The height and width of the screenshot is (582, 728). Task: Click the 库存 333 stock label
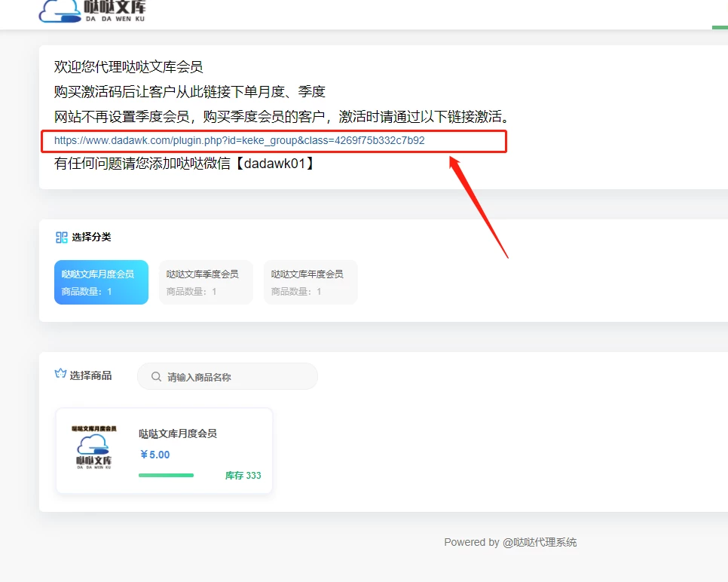point(243,476)
